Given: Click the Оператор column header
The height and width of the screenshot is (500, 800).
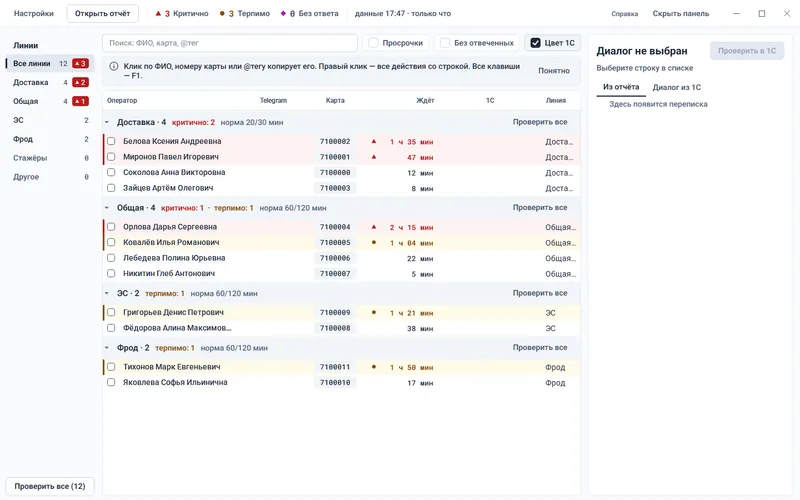Looking at the screenshot, I should (122, 101).
